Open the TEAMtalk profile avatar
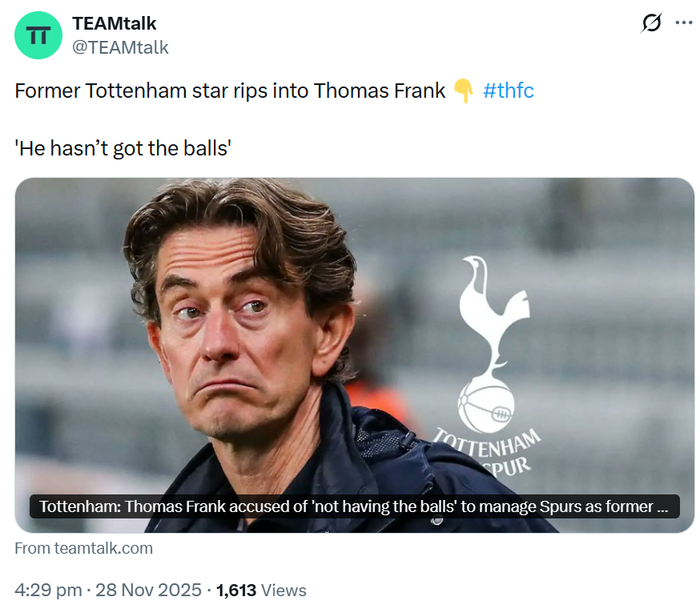Screen dimensions: 700x609 [x=38, y=36]
